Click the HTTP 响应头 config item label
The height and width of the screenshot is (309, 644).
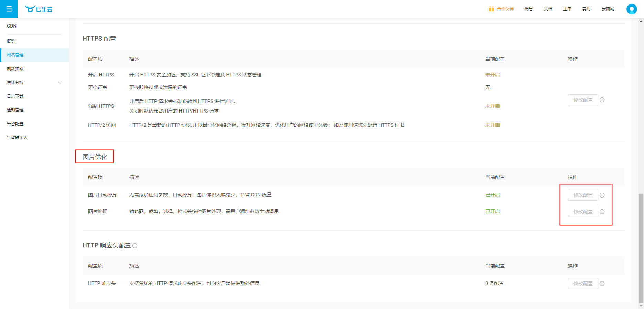pyautogui.click(x=102, y=283)
